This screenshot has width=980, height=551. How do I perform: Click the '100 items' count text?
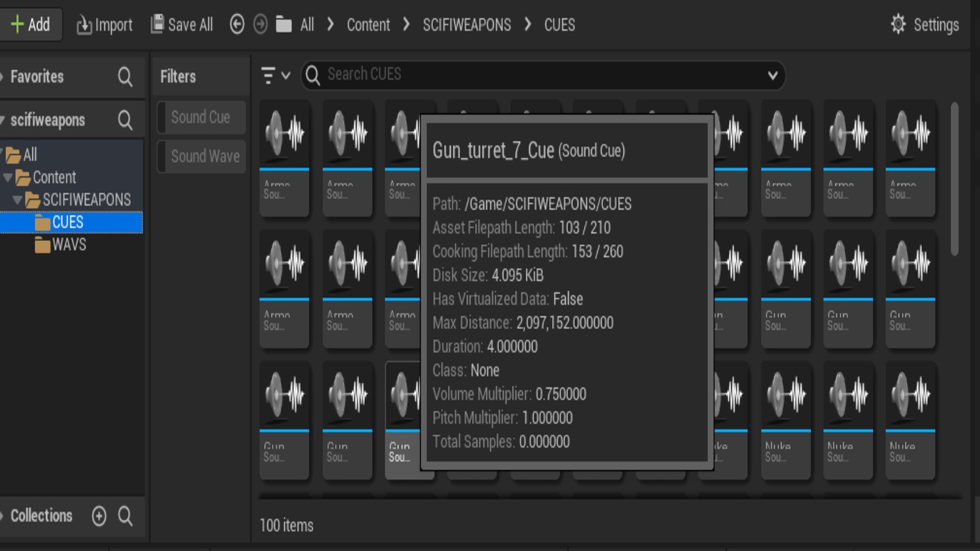286,526
